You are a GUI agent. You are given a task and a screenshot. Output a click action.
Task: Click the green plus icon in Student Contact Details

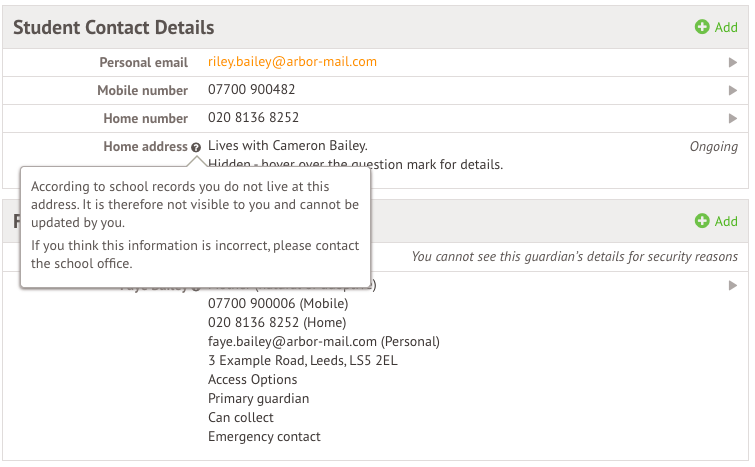[x=702, y=27]
